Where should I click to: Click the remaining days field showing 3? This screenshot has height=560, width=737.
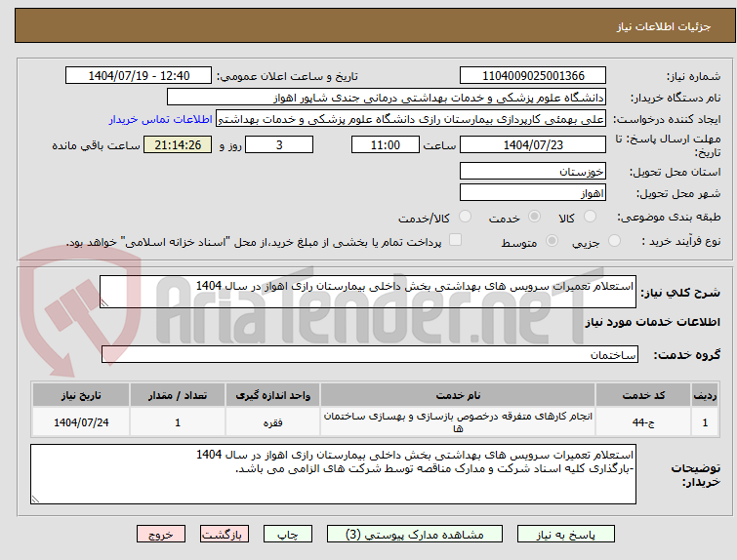click(279, 144)
